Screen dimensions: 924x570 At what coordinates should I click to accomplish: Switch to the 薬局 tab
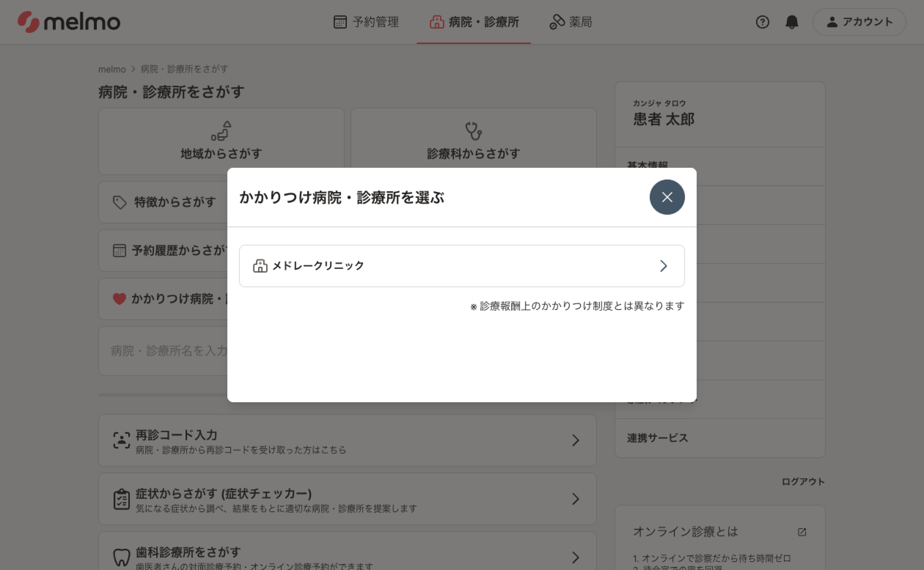coord(571,22)
